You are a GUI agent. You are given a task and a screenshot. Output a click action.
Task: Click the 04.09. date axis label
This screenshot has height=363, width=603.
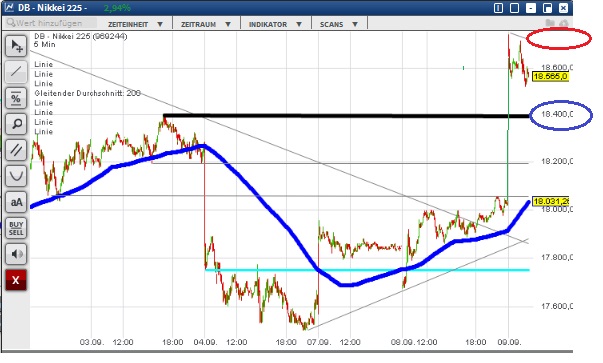coord(205,342)
